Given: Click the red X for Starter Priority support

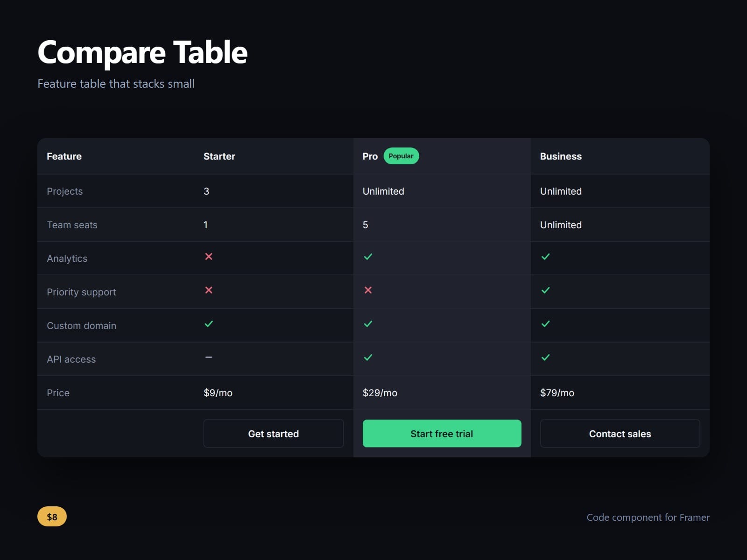Looking at the screenshot, I should (x=209, y=290).
